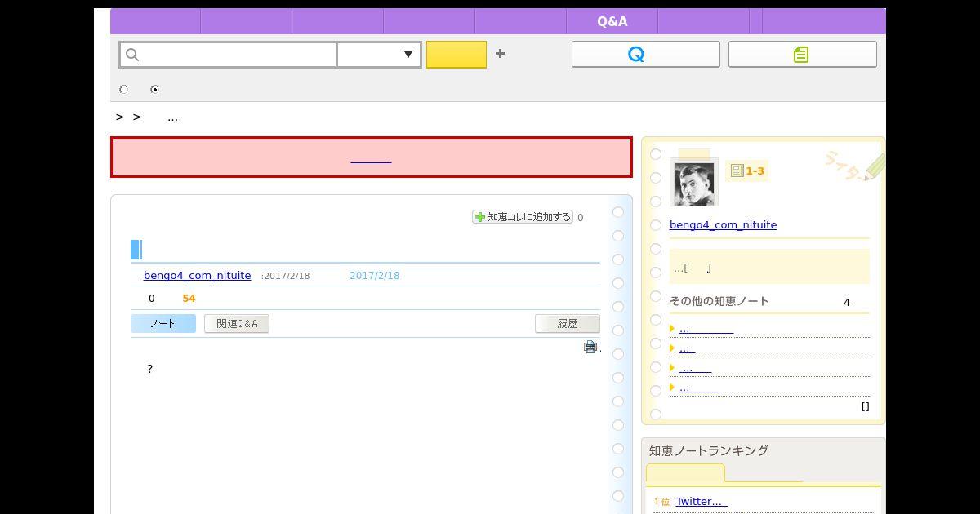Image resolution: width=980 pixels, height=514 pixels.
Task: Click the [] link below other notes
Action: click(865, 406)
